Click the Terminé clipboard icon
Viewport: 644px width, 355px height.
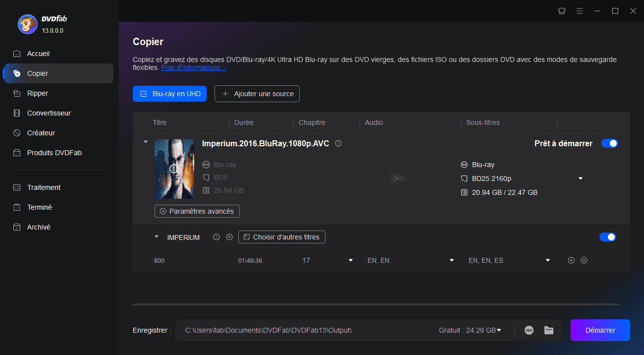tap(17, 207)
